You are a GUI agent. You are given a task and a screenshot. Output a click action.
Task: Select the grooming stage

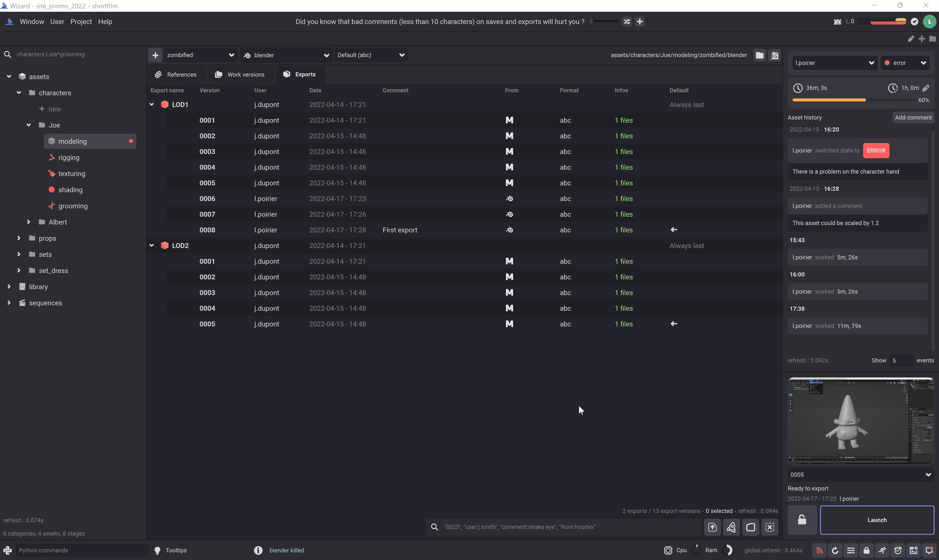coord(73,206)
